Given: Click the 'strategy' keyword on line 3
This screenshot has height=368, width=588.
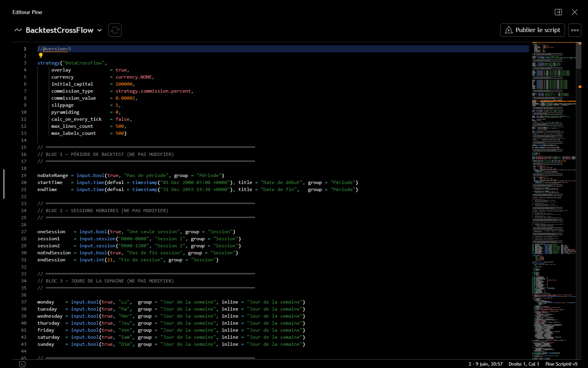Looking at the screenshot, I should (48, 63).
